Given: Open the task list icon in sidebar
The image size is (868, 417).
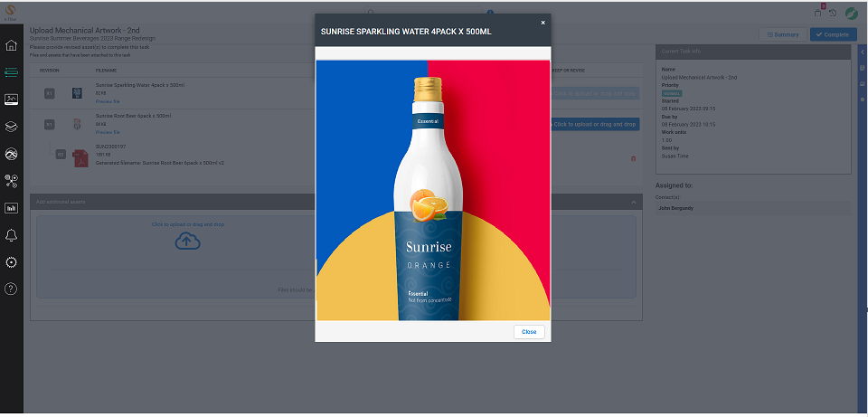Looking at the screenshot, I should pos(11,72).
